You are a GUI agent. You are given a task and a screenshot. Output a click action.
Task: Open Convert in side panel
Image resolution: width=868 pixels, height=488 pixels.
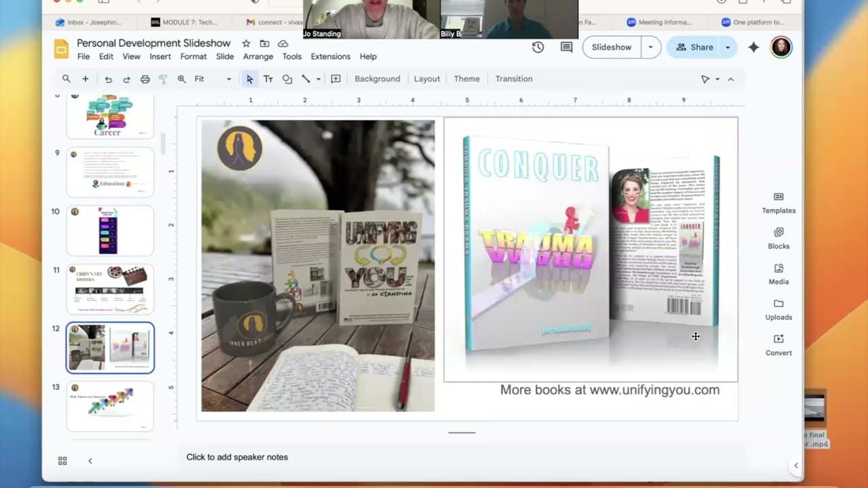point(778,345)
